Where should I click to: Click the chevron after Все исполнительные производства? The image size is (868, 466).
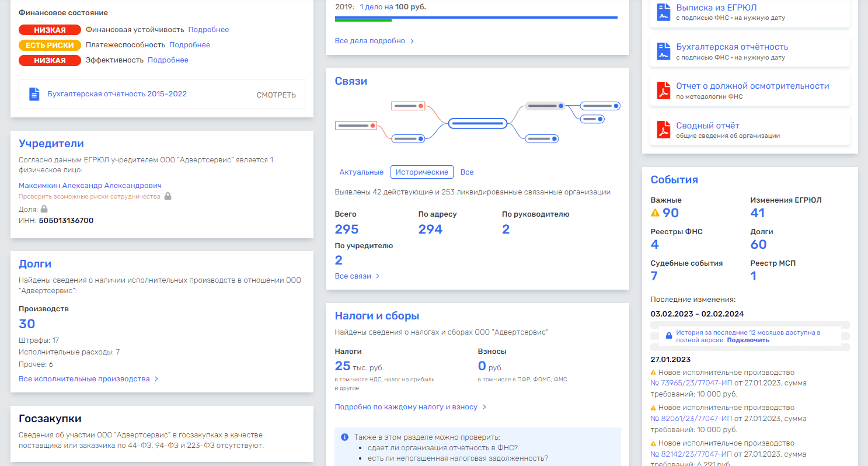pyautogui.click(x=156, y=379)
